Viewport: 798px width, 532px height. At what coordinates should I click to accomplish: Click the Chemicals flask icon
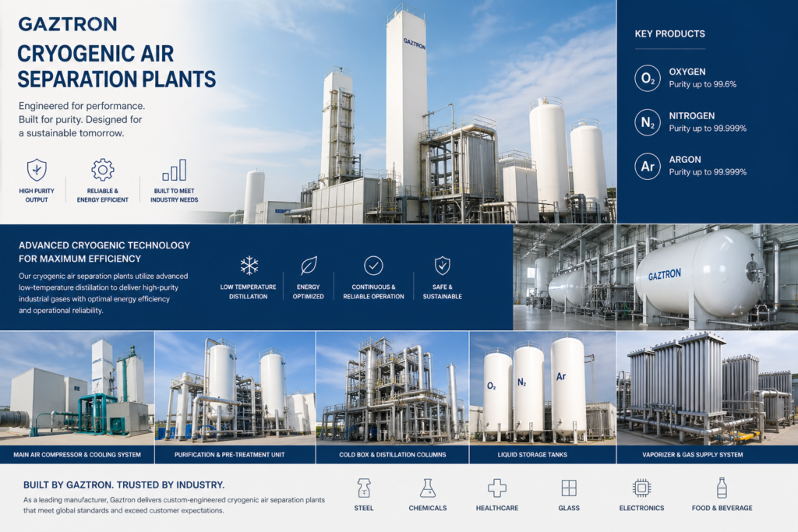pos(427,488)
